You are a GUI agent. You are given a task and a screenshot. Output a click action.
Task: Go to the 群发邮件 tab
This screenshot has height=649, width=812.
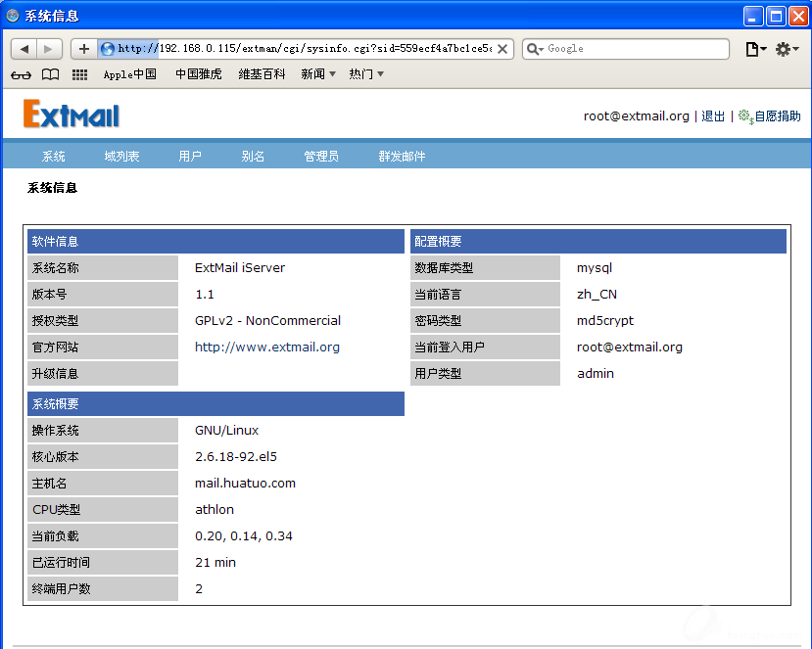[x=402, y=157]
